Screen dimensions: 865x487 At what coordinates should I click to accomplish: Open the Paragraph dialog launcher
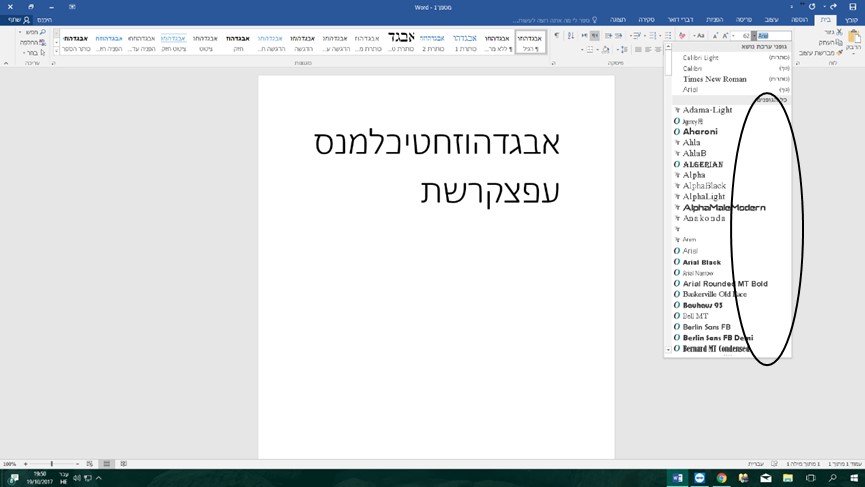click(553, 63)
